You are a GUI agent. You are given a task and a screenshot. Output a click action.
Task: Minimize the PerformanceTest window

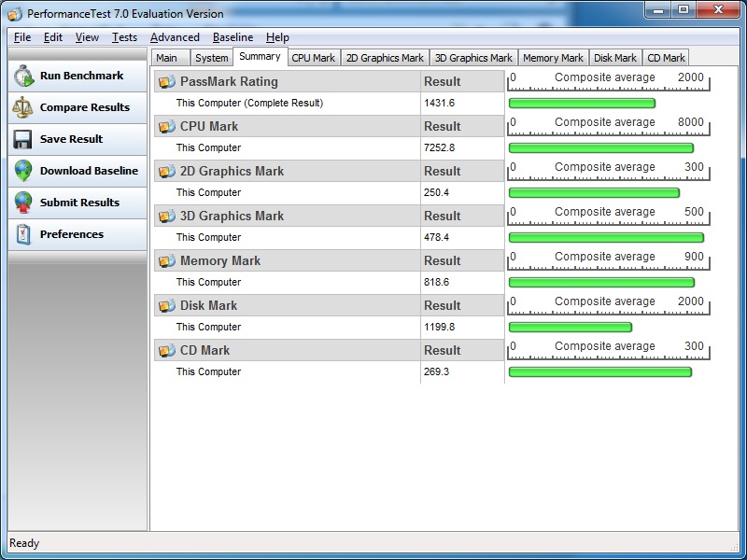[x=659, y=9]
